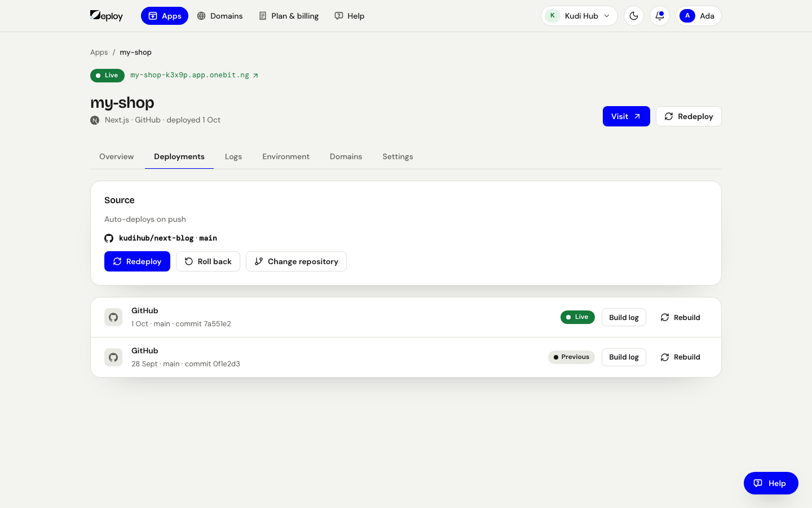The width and height of the screenshot is (812, 508).
Task: Click the 'my-shop' page heading
Action: [122, 103]
